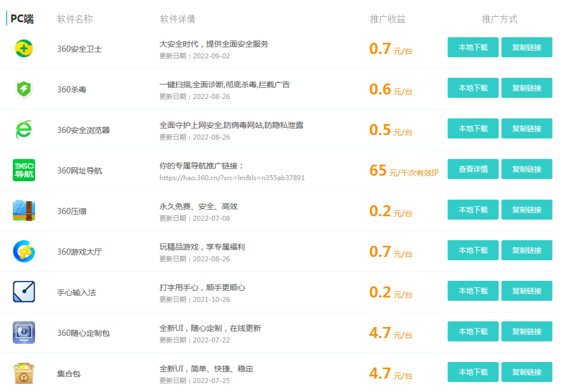Click the 你的专属导航推广链接 label
Image resolution: width=561 pixels, height=392 pixels.
(x=201, y=166)
